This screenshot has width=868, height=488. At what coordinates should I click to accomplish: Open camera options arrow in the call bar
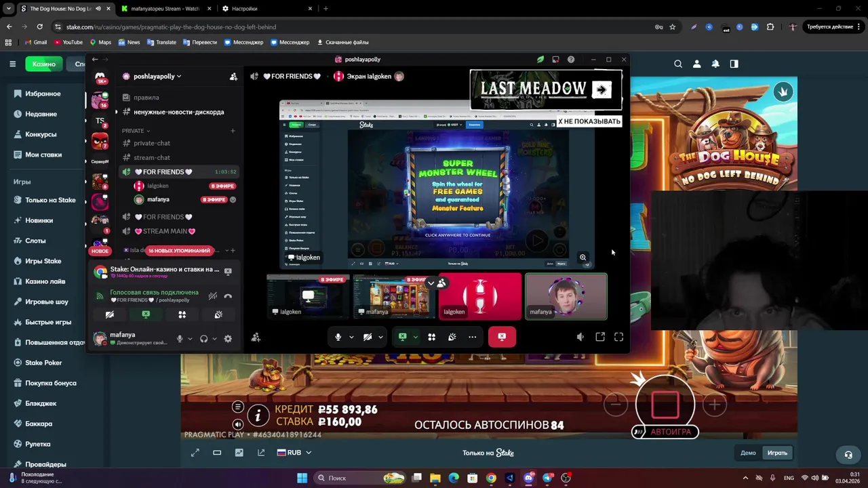380,337
